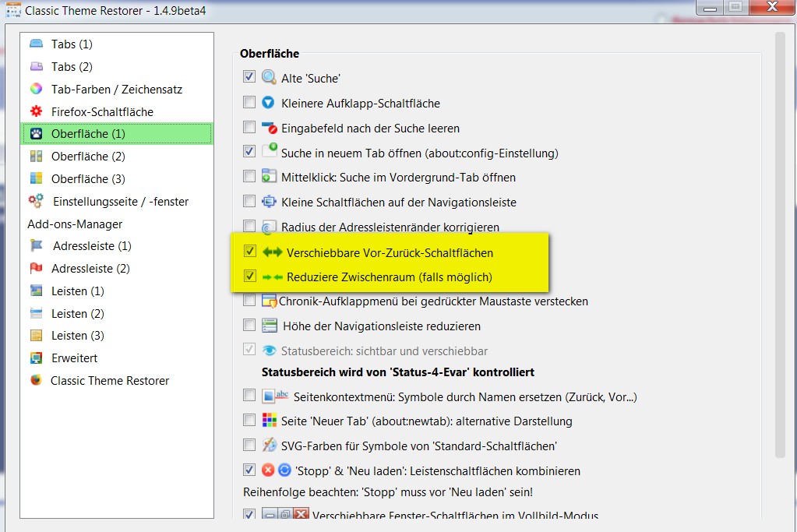This screenshot has width=797, height=532.
Task: Click the Höhe der Navigationsleiste icon
Action: coord(269,325)
